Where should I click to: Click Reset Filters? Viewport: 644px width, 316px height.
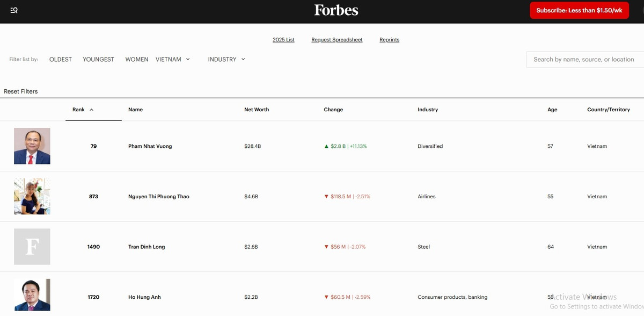21,91
